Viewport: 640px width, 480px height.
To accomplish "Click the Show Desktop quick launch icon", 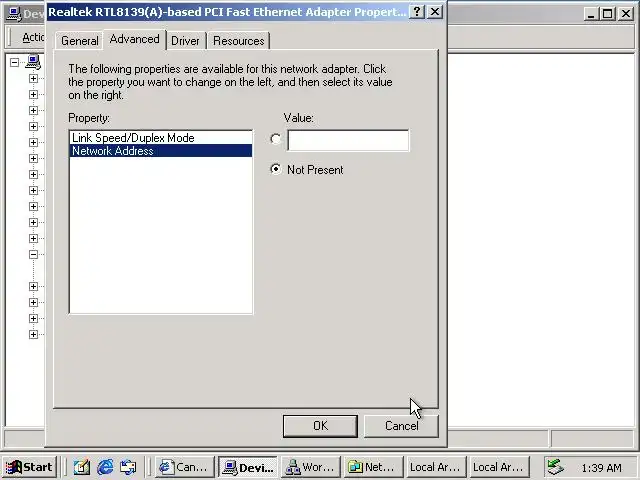I will tap(81, 467).
